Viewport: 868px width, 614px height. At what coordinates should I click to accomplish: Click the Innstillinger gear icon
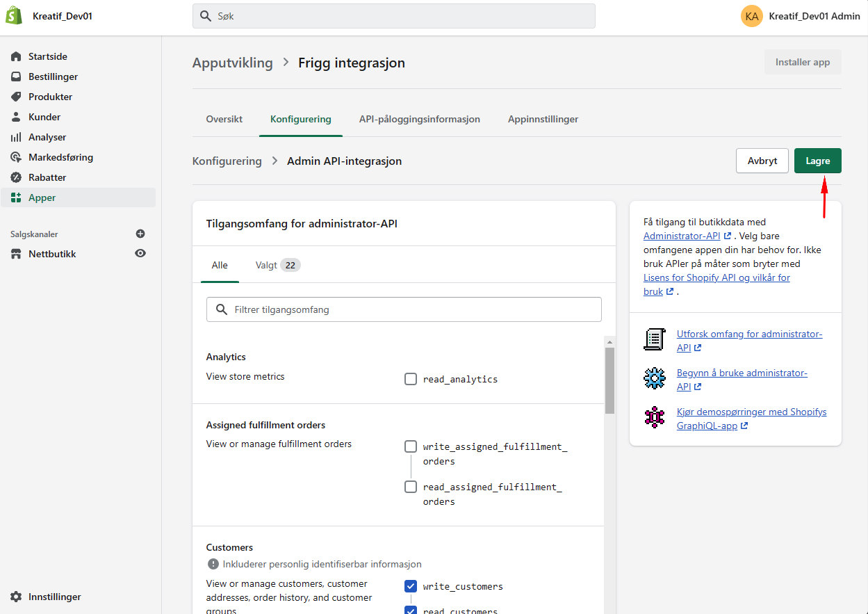pyautogui.click(x=16, y=597)
